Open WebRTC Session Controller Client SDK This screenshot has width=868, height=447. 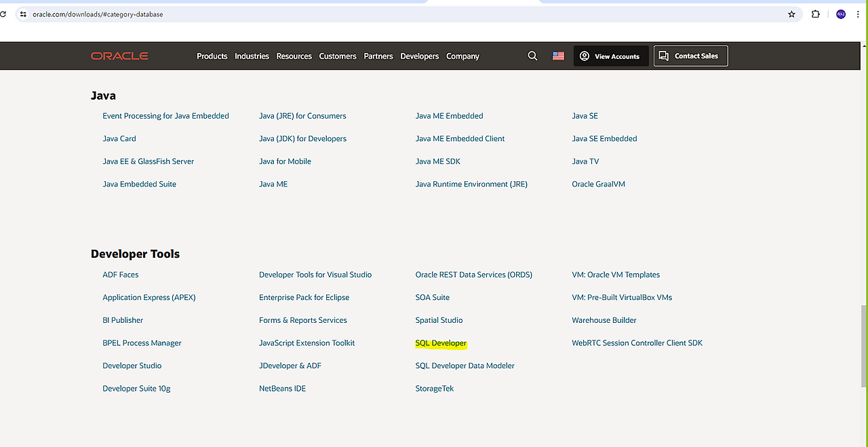[x=637, y=343]
